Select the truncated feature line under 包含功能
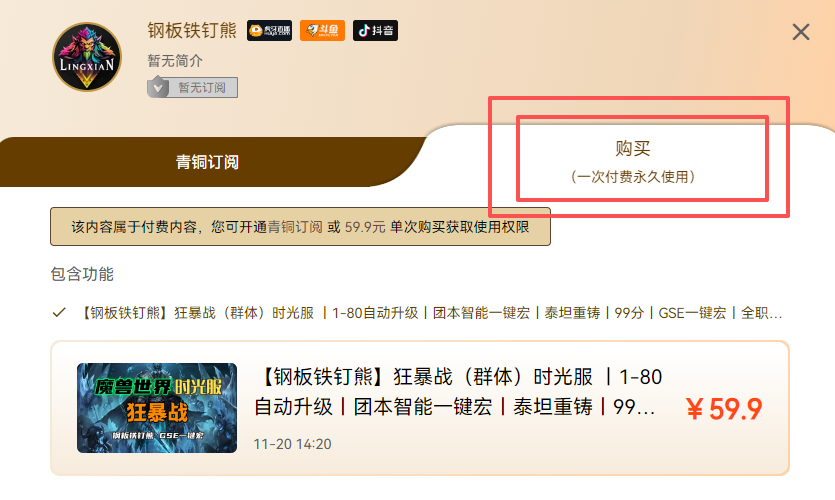Image resolution: width=835 pixels, height=500 pixels. tap(430, 313)
